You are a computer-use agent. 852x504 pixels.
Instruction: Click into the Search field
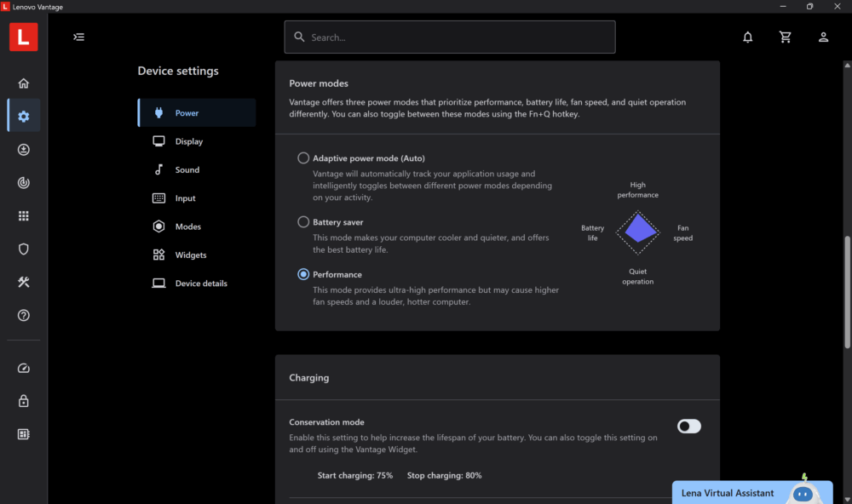tap(450, 37)
